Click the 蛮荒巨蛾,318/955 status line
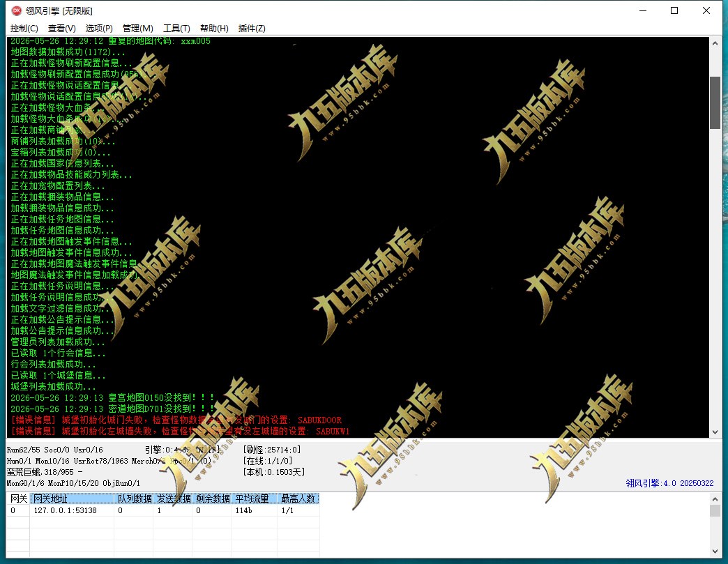 tap(45, 472)
